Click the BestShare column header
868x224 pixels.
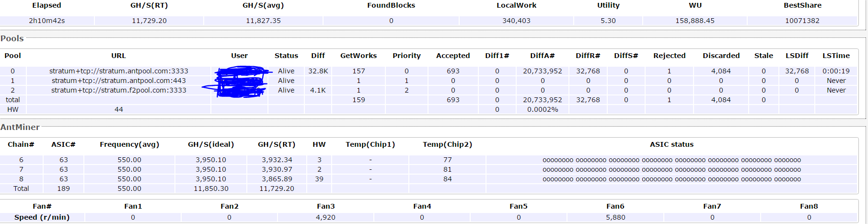click(x=802, y=5)
